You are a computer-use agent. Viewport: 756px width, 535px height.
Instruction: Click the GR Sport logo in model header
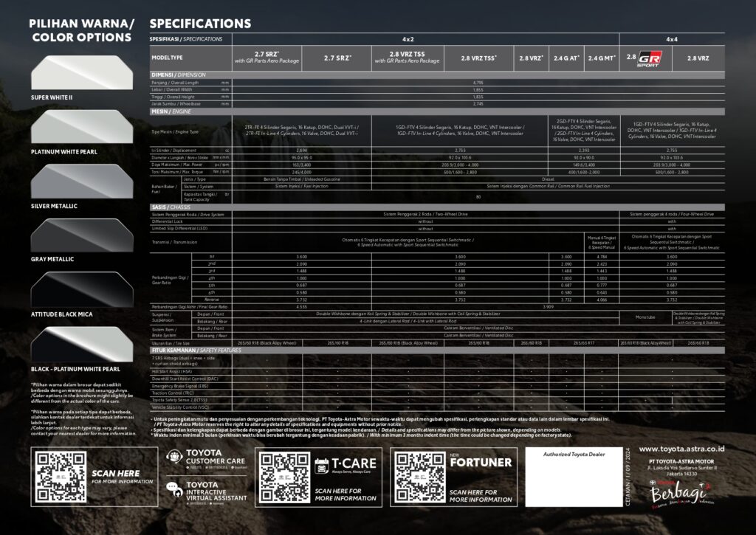[647, 57]
